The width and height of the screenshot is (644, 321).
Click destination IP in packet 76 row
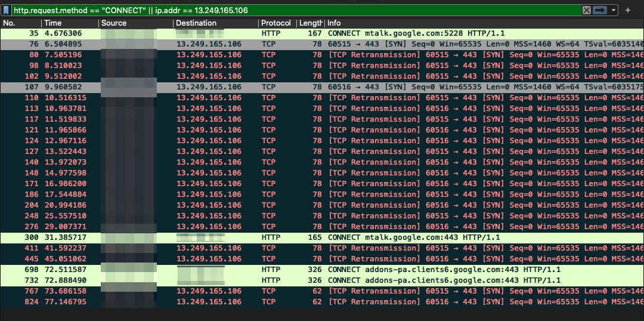tap(209, 44)
